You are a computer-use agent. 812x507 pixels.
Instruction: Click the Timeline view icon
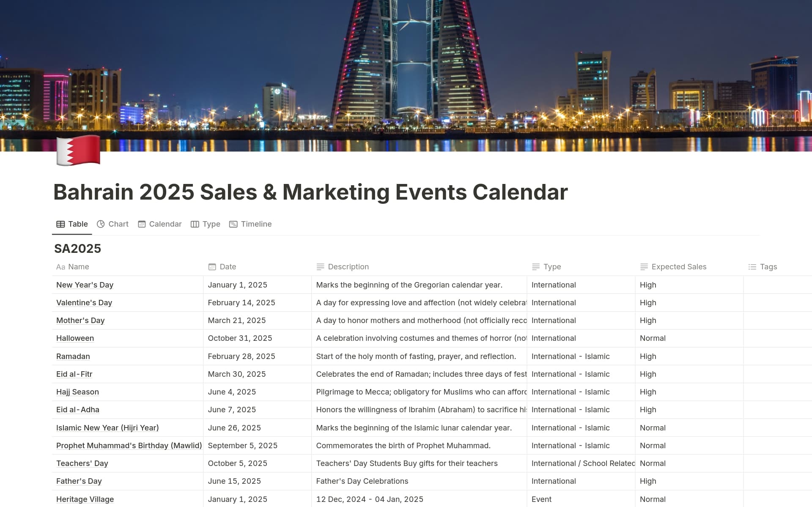coord(233,224)
